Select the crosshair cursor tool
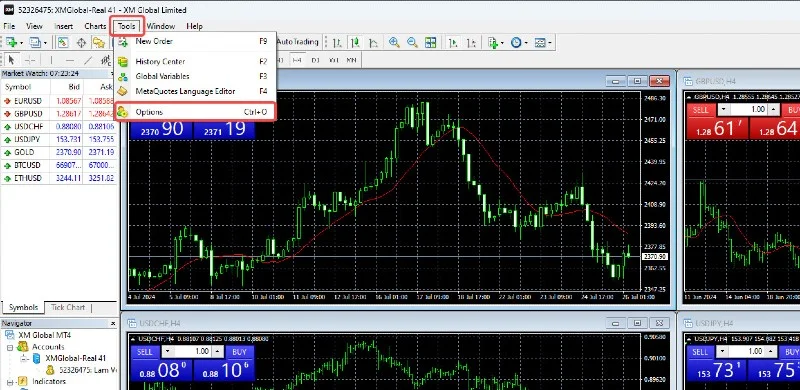This screenshot has height=390, width=800. tap(30, 60)
